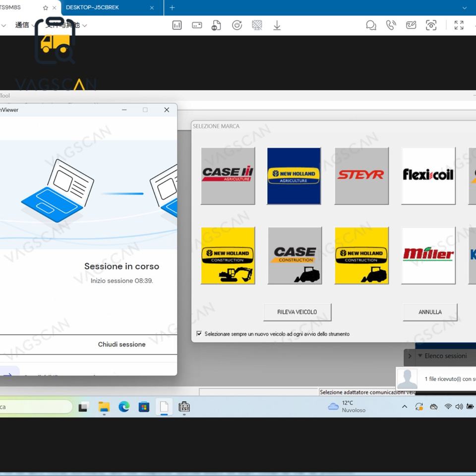
Task: Select the New Holland Agriculture brand tile
Action: (294, 176)
